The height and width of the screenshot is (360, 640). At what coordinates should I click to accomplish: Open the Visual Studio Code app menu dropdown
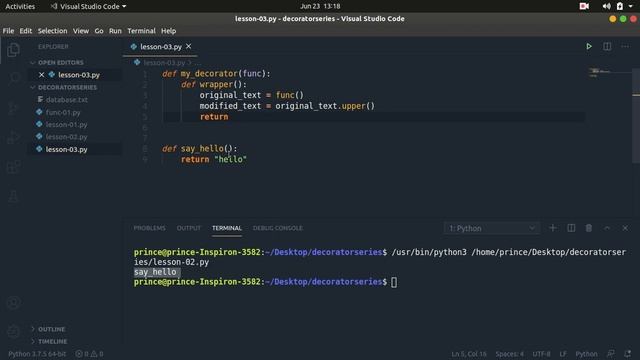pos(88,6)
